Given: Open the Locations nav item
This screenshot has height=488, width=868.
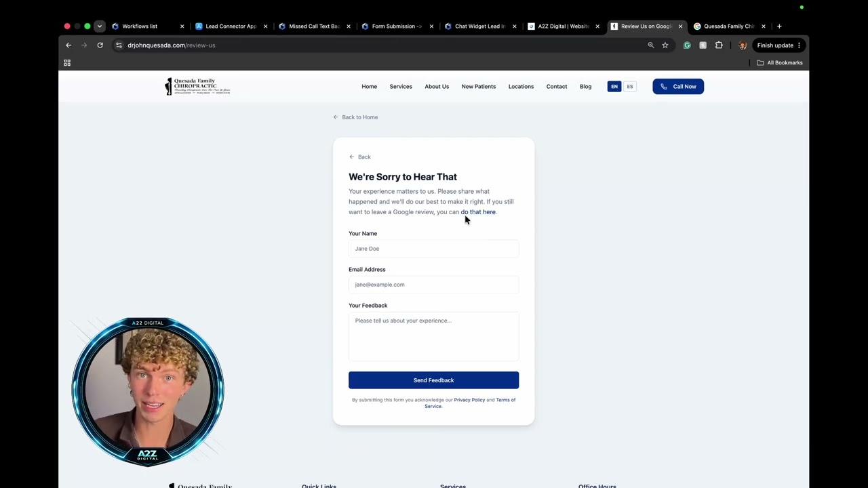Looking at the screenshot, I should click(521, 87).
